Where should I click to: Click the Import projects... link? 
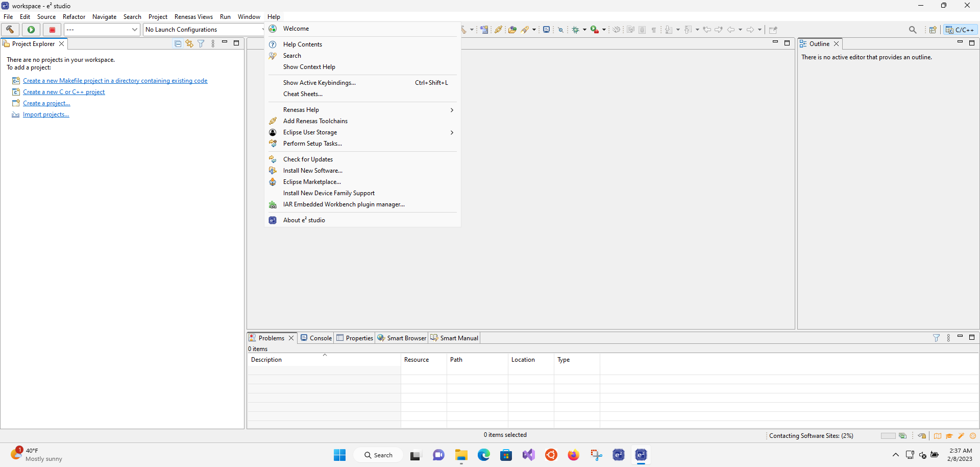tap(46, 114)
